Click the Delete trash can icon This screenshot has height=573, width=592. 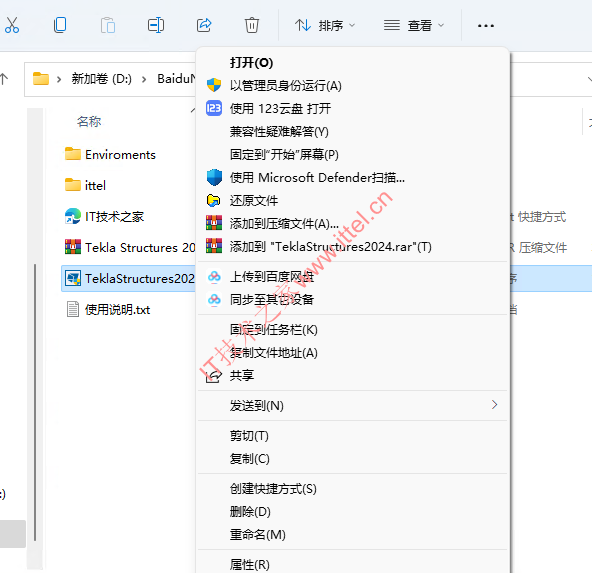pyautogui.click(x=251, y=25)
